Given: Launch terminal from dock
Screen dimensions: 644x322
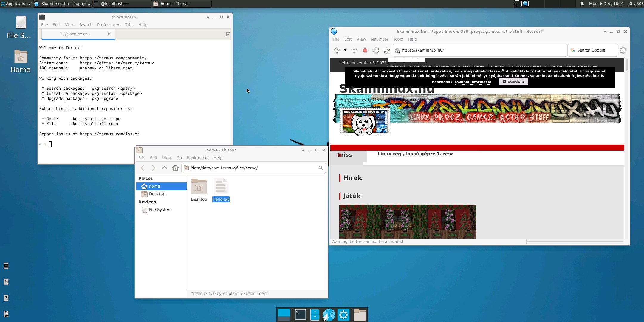Looking at the screenshot, I should (x=301, y=315).
